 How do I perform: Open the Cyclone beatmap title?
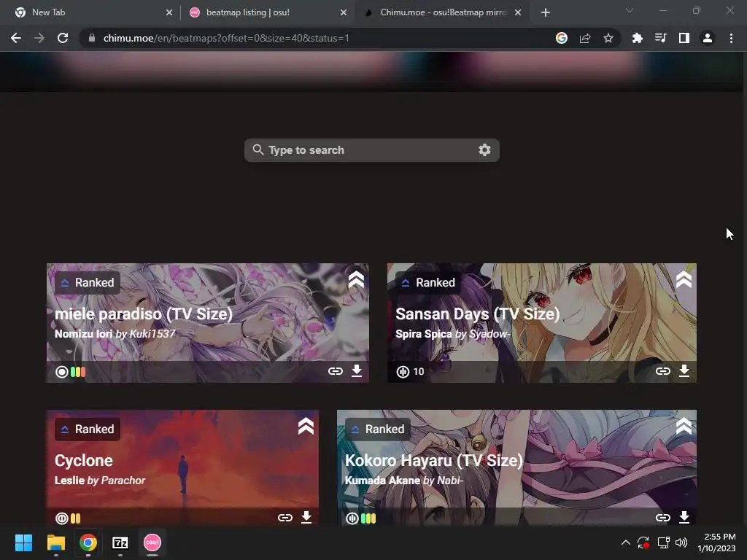click(84, 461)
